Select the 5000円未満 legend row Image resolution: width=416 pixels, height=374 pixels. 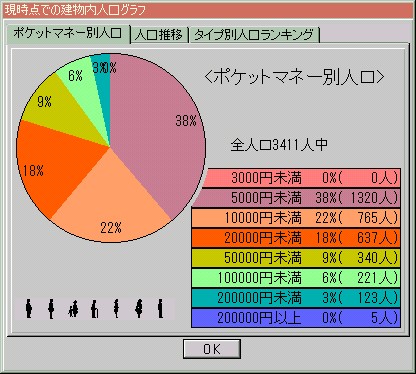pos(296,198)
